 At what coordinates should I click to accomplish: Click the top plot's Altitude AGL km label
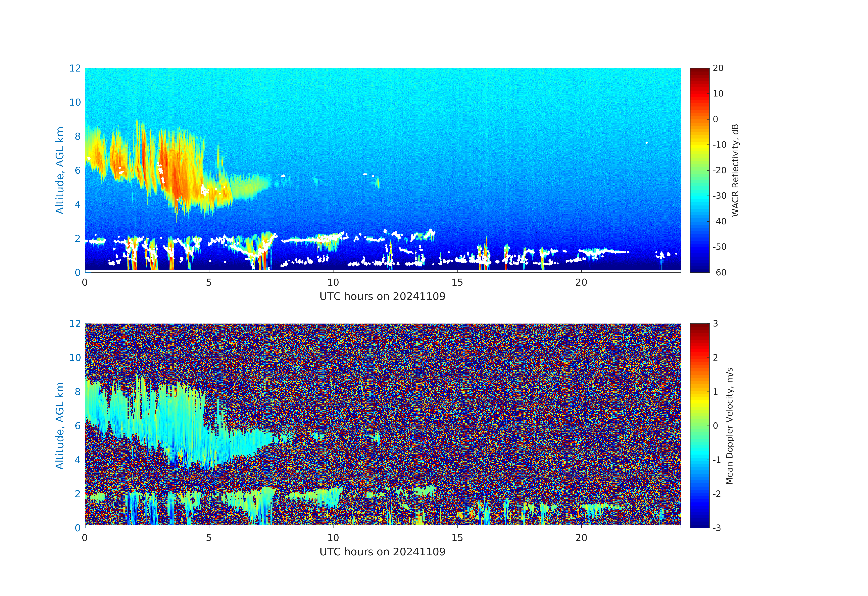point(60,170)
